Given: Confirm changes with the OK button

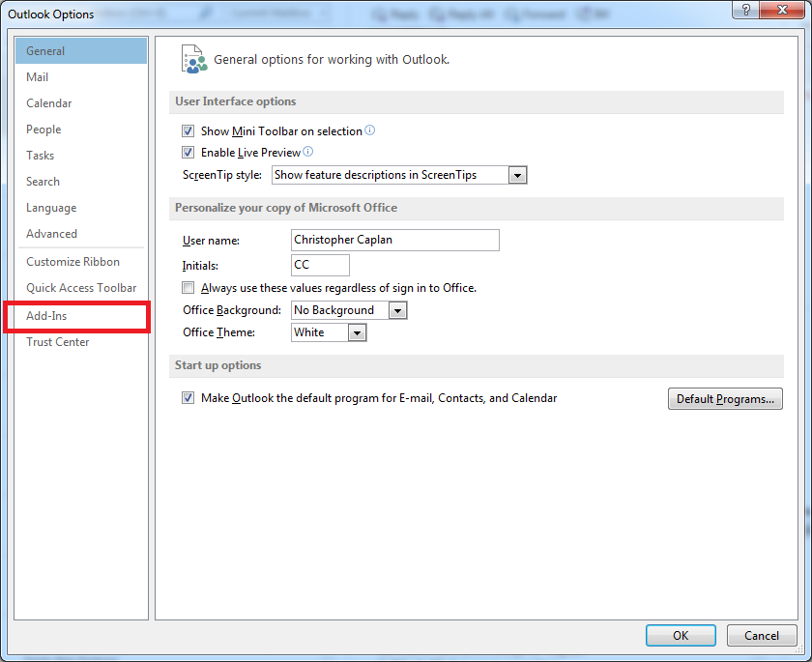Looking at the screenshot, I should coord(681,635).
